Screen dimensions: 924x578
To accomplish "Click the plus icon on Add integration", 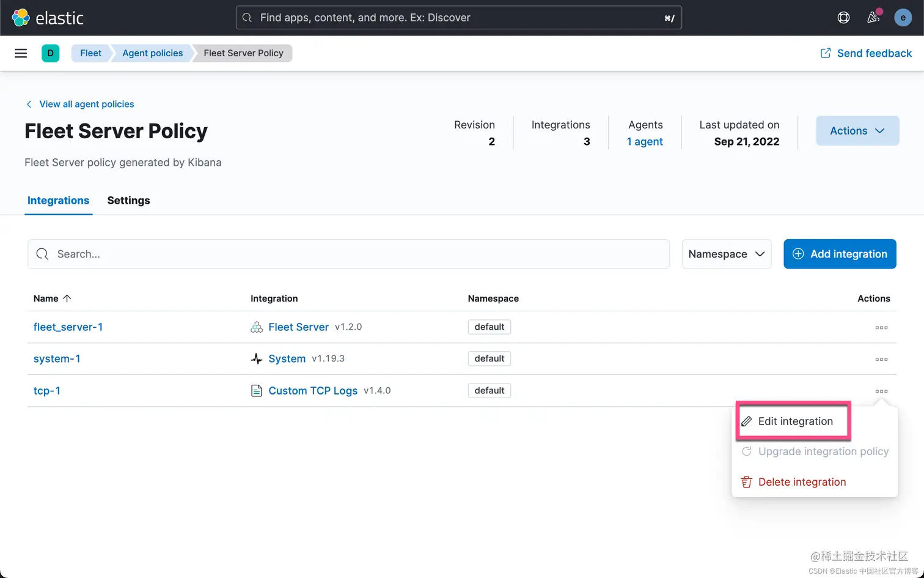I will click(x=798, y=254).
